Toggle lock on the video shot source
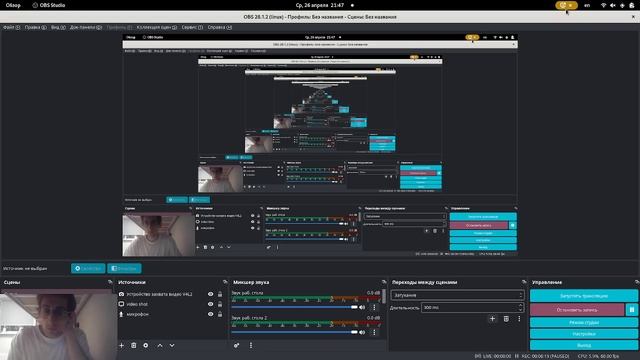 (x=220, y=304)
